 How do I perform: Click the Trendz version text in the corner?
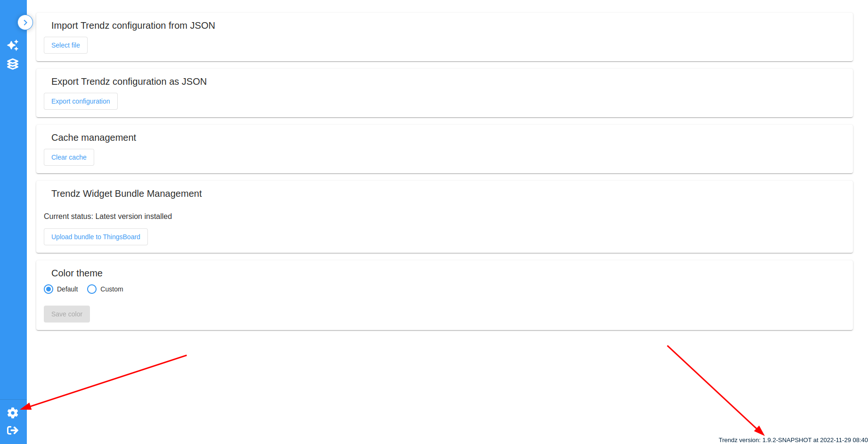point(791,440)
